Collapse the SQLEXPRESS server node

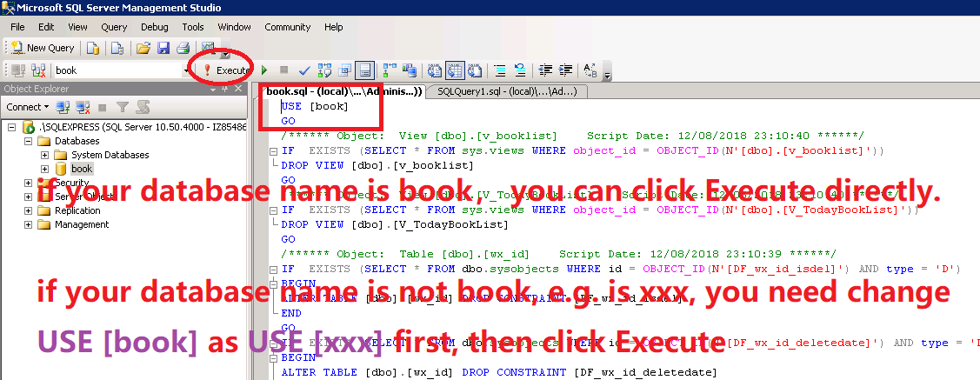pos(12,127)
